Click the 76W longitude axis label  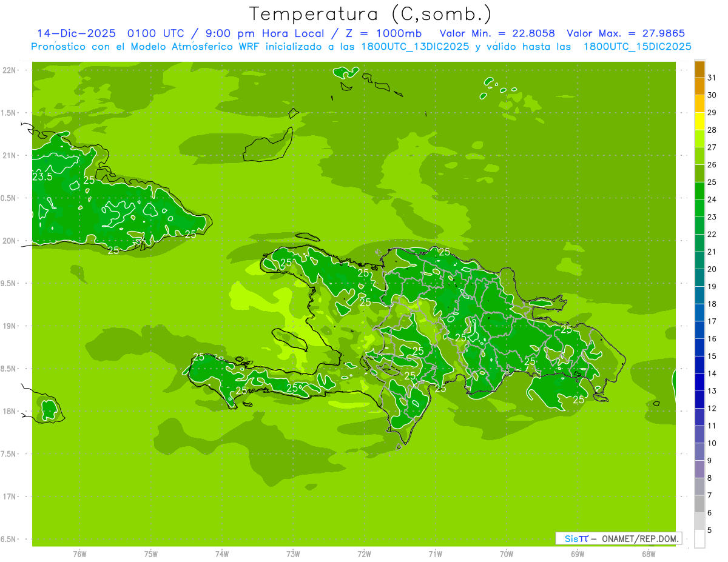tap(79, 554)
